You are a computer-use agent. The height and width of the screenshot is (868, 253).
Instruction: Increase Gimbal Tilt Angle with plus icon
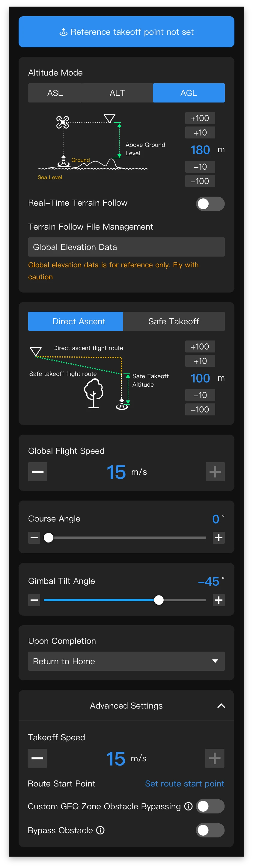(219, 600)
